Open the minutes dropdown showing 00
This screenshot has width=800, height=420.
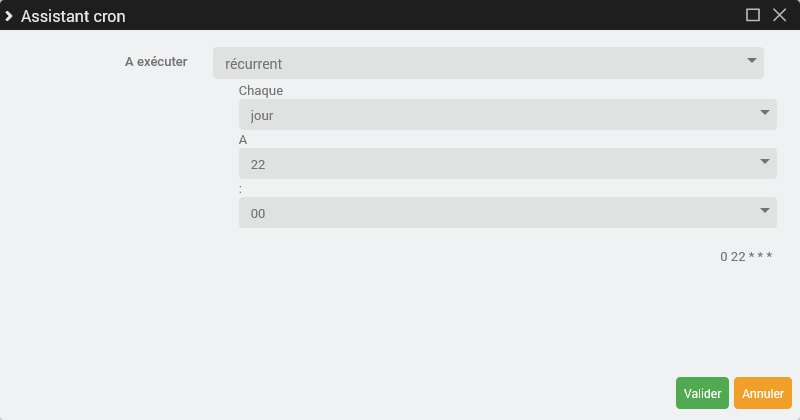point(500,213)
